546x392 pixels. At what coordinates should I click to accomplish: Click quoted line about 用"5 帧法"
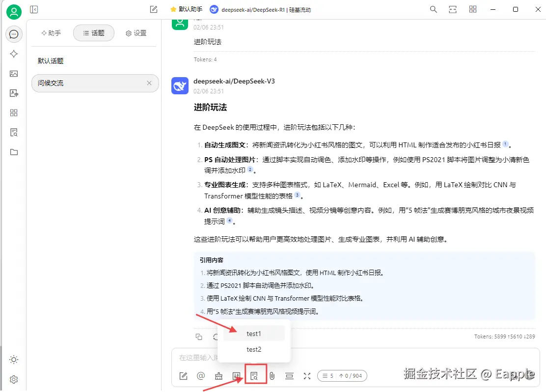[263, 311]
